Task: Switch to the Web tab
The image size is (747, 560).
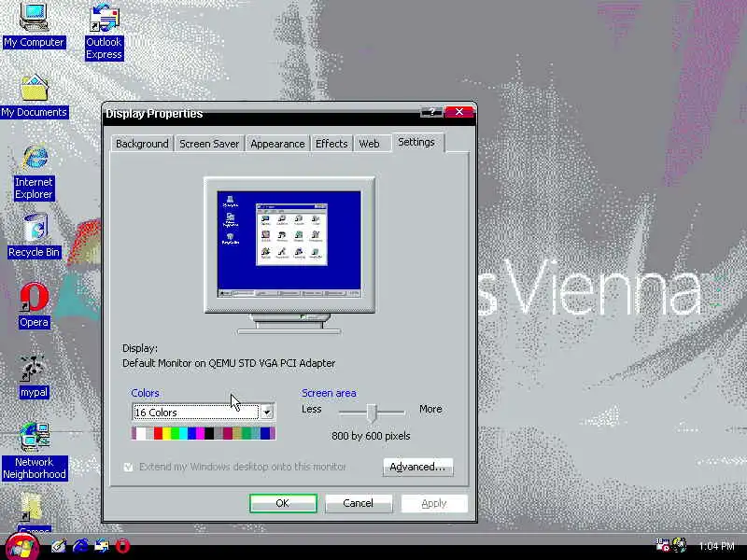Action: [x=369, y=144]
